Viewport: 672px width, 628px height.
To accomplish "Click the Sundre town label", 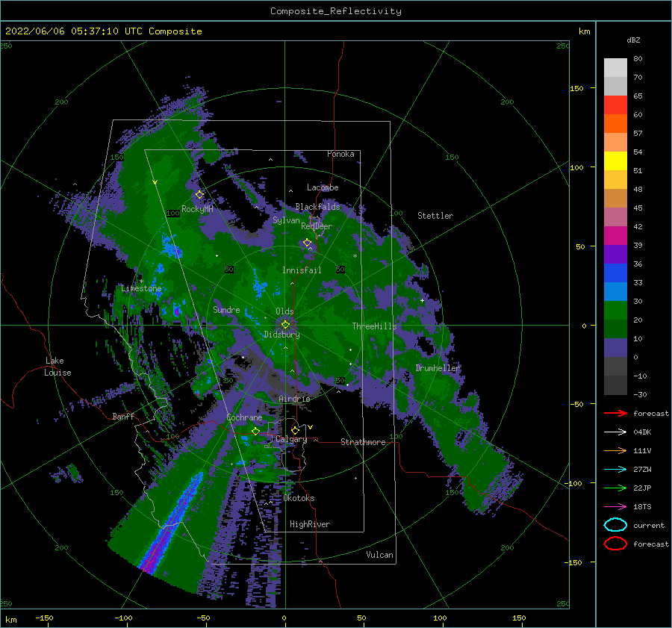I will [226, 309].
